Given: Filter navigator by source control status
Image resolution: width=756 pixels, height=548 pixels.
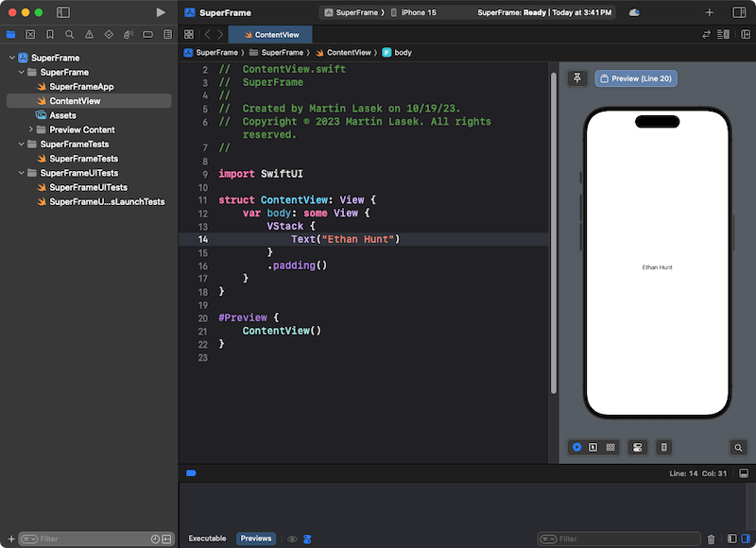Looking at the screenshot, I should 166,539.
